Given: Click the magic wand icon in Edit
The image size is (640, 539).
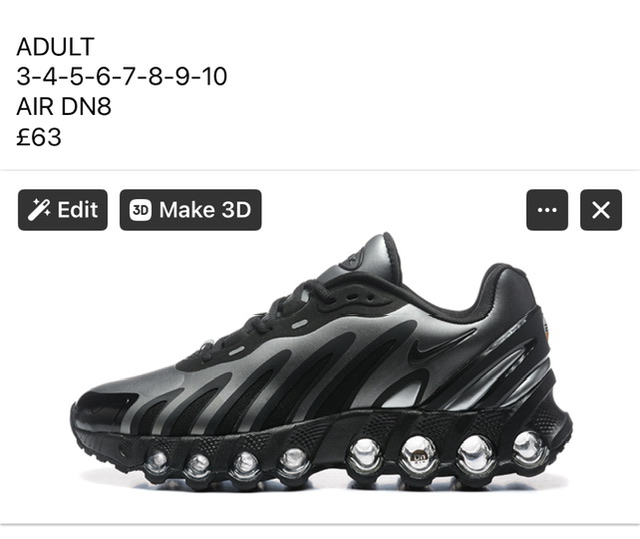Looking at the screenshot, I should [39, 210].
